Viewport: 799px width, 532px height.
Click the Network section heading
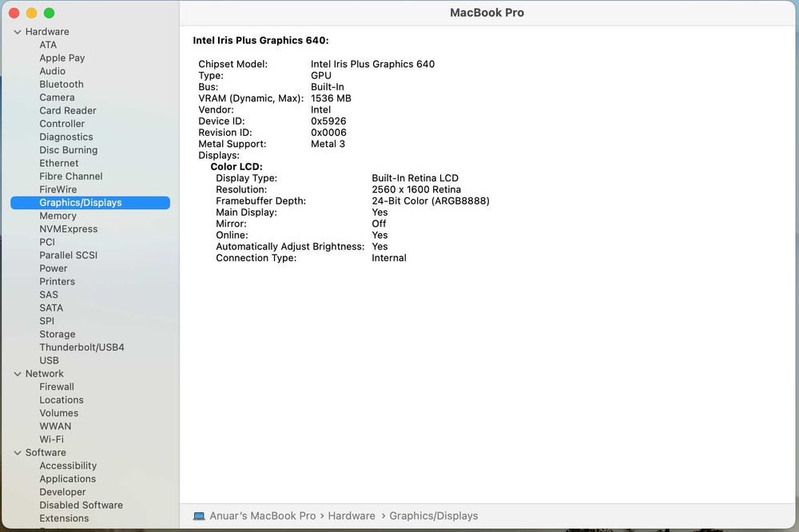coord(45,374)
